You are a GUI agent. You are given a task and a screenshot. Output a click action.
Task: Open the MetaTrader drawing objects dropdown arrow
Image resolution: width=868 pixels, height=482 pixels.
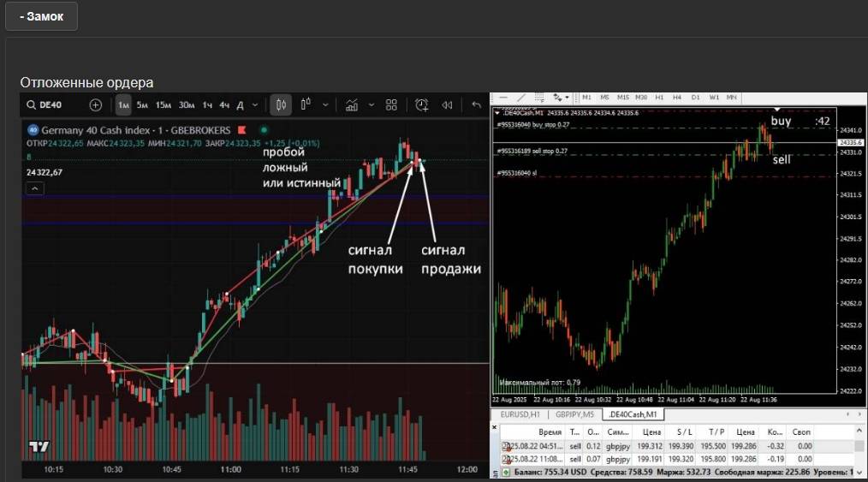[567, 98]
